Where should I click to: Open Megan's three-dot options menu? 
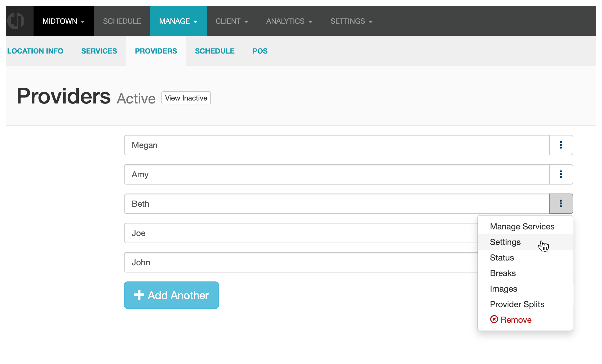pos(561,145)
